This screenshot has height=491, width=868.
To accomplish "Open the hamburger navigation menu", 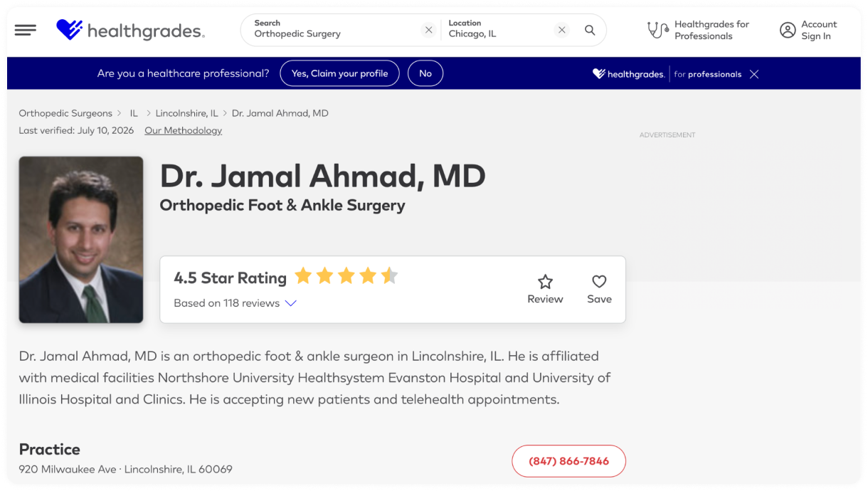I will pyautogui.click(x=25, y=30).
